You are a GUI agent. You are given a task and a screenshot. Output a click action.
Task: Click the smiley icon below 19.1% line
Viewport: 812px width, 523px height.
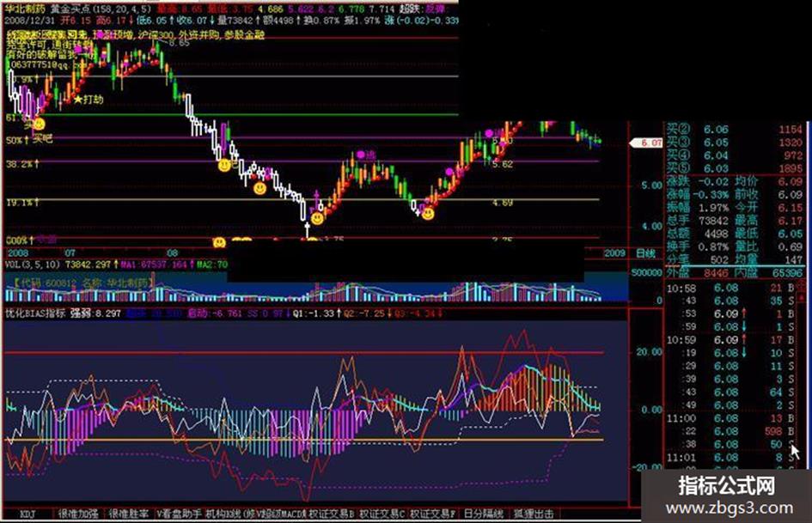[x=317, y=219]
